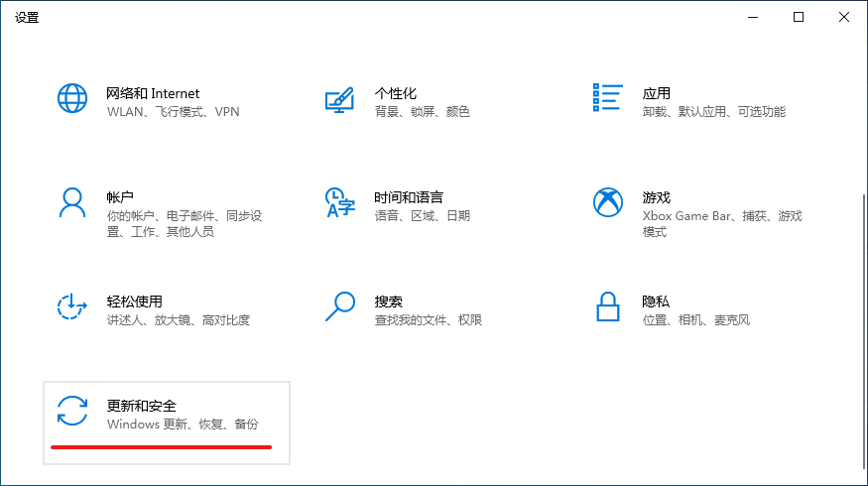Maximize the 设置 window
This screenshot has width=868, height=486.
[799, 17]
